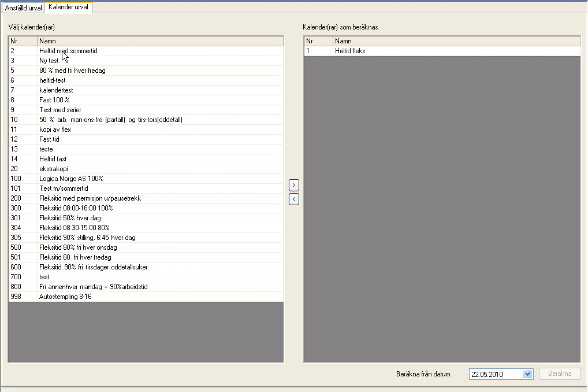Select calendar 'Ny test'
This screenshot has width=588, height=392.
(x=146, y=61)
